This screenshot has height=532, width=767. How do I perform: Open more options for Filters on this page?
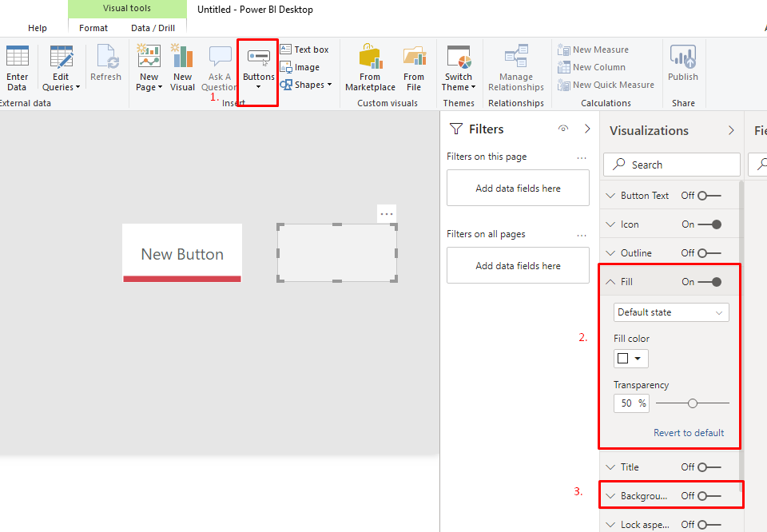pos(581,157)
